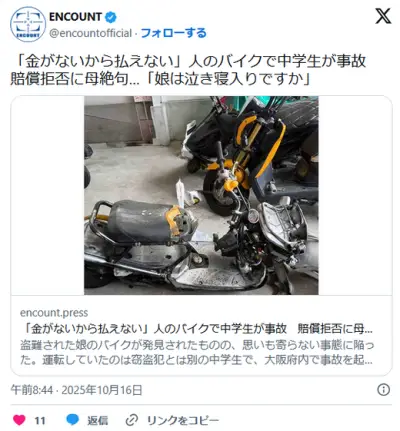Like the post with the heart icon
Screen dimensions: 400x431
pos(19,420)
